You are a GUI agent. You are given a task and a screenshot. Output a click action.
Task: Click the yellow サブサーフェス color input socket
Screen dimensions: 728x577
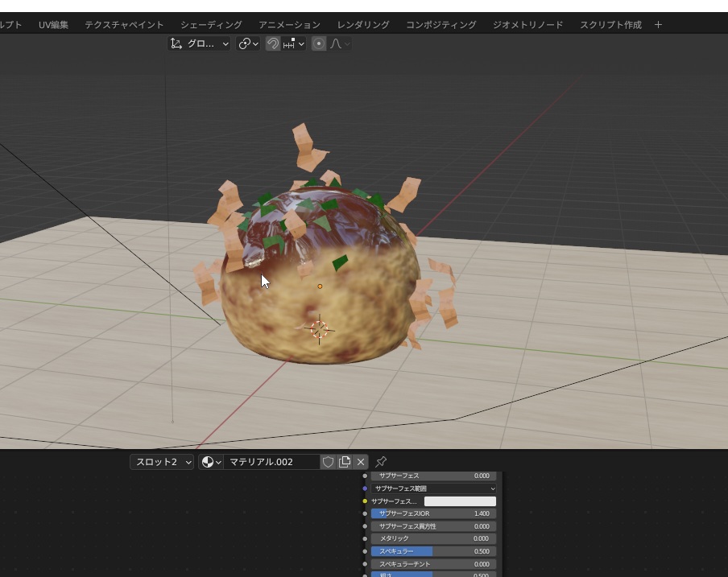tap(365, 501)
